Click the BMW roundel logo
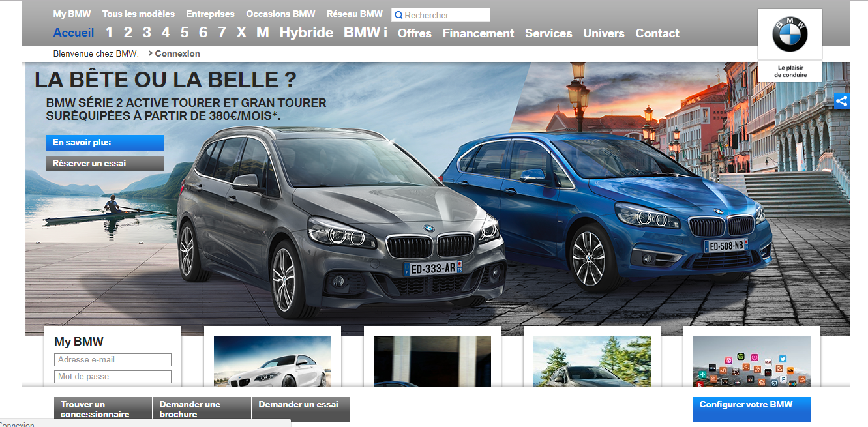Screen dimensions: 868x427 [x=790, y=35]
